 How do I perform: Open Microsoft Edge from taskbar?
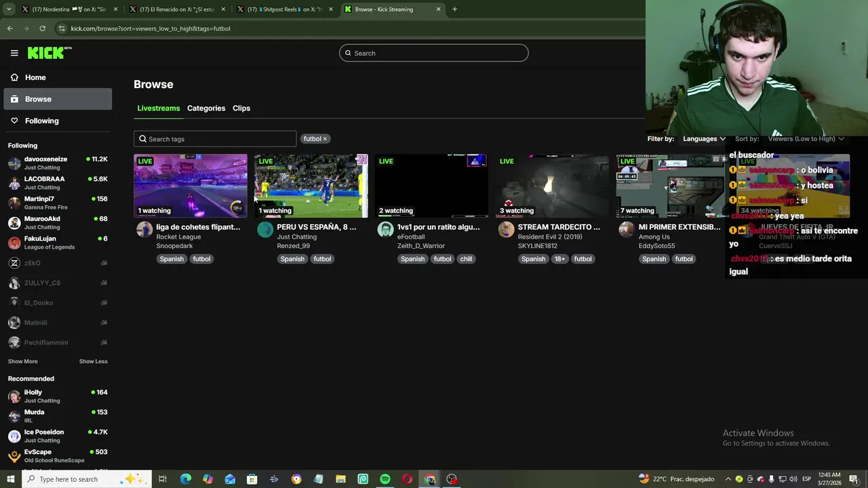pyautogui.click(x=185, y=479)
